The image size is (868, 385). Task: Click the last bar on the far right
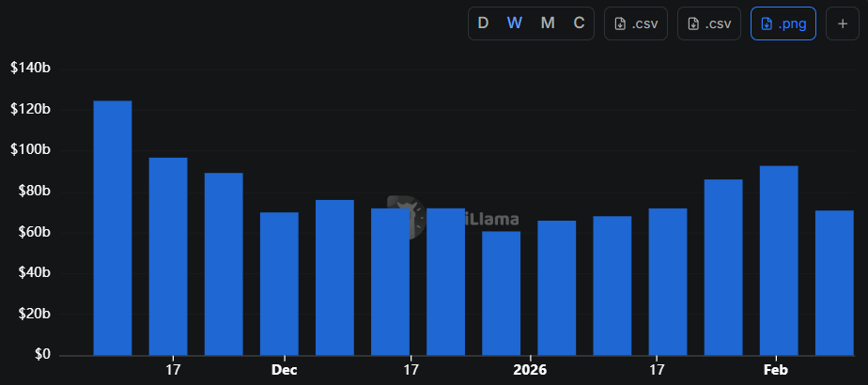[834, 283]
